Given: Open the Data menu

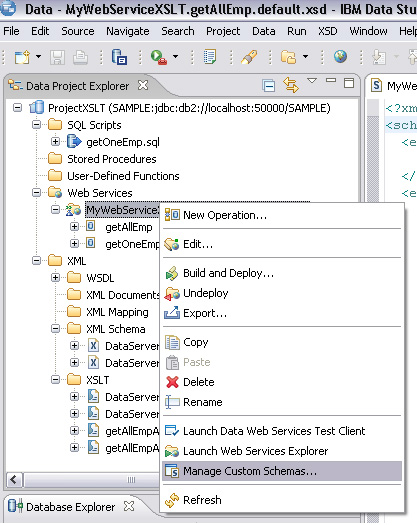Looking at the screenshot, I should coord(264,31).
